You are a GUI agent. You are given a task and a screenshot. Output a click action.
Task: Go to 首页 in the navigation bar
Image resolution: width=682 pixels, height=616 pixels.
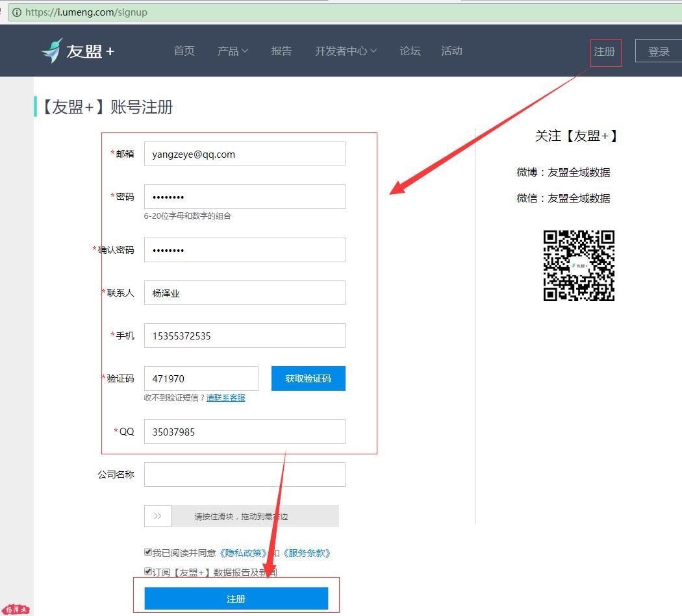(x=184, y=51)
